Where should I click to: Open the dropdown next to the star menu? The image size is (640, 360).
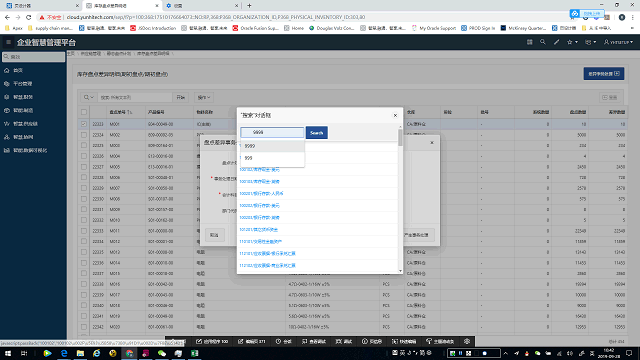pos(591,42)
